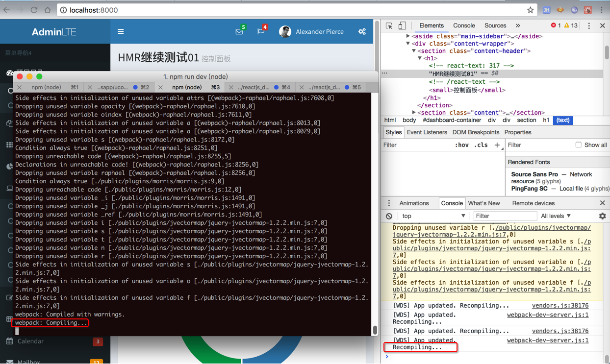
Task: Open the Styles sub-tab
Action: pyautogui.click(x=393, y=132)
